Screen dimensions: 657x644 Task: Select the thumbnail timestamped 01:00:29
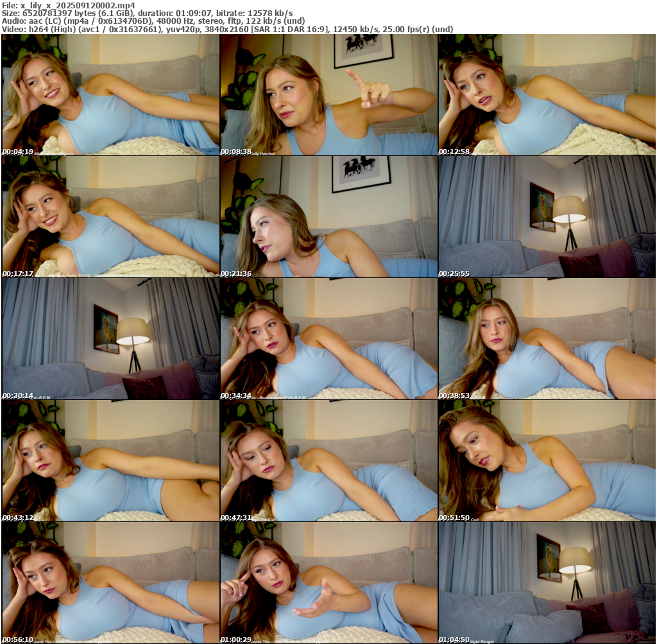pyautogui.click(x=329, y=583)
